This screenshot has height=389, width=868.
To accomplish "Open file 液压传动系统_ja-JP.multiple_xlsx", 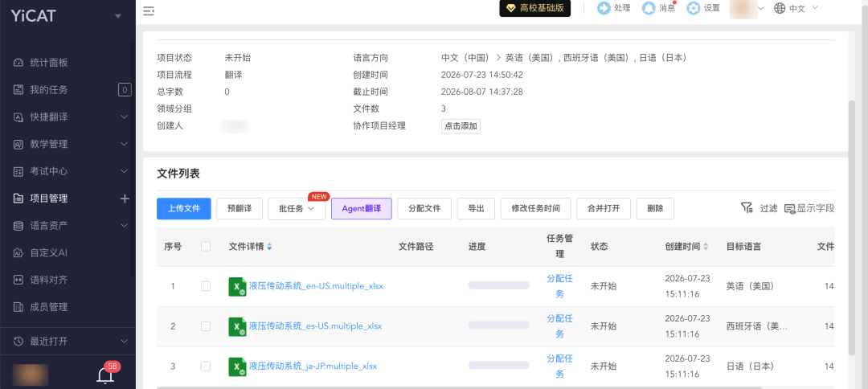I will (313, 366).
